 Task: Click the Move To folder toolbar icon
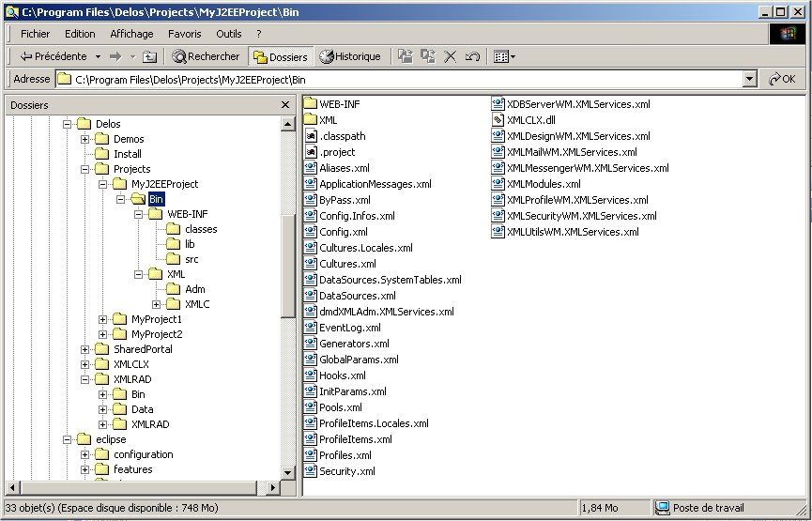click(x=406, y=56)
